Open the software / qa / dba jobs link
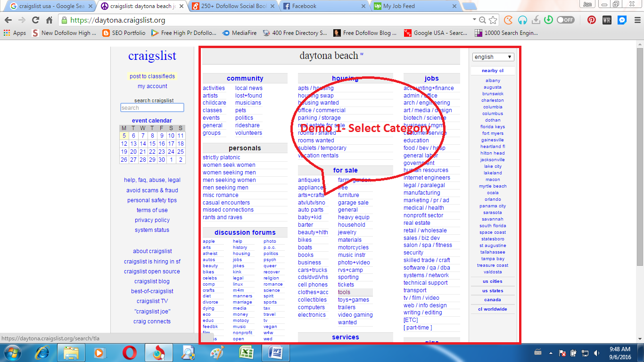This screenshot has height=362, width=644. tap(427, 268)
